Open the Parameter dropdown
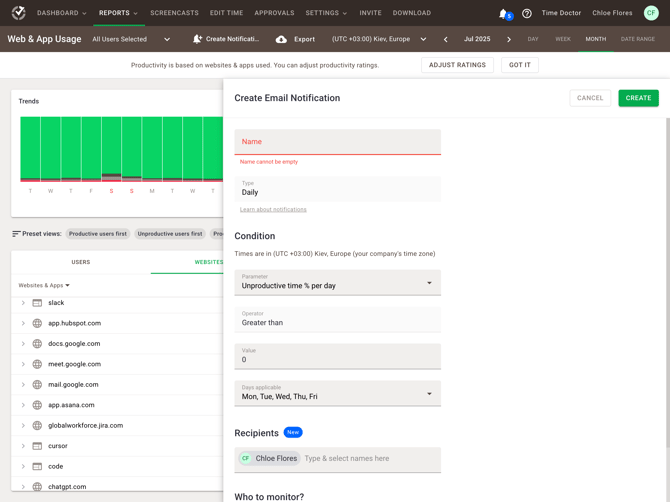 (338, 282)
